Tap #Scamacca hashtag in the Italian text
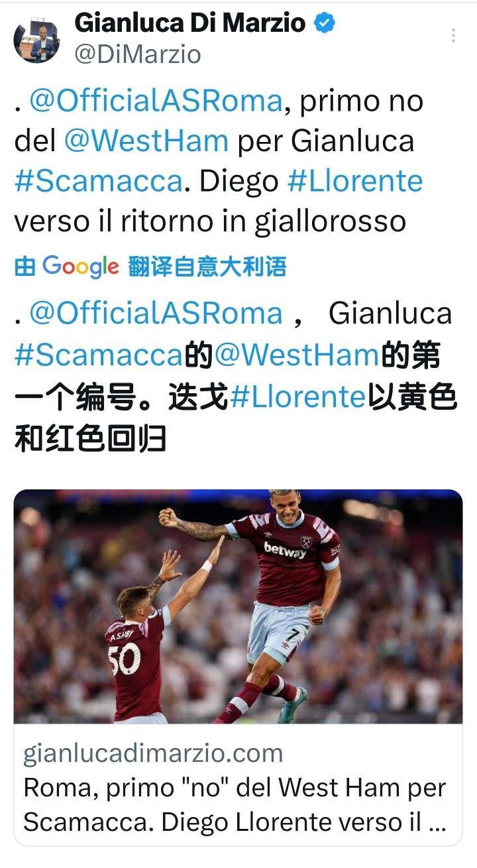The image size is (477, 868). 98,181
